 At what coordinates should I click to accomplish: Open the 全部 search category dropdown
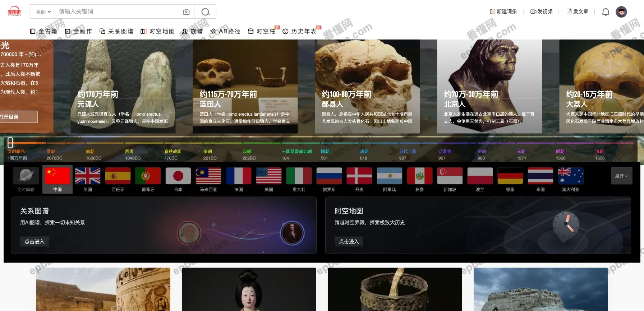pos(43,12)
